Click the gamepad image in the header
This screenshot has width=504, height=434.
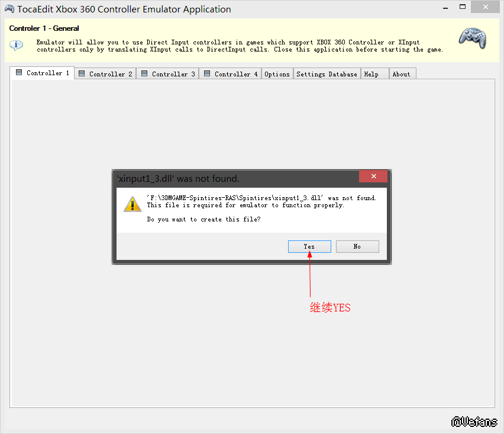pyautogui.click(x=473, y=38)
